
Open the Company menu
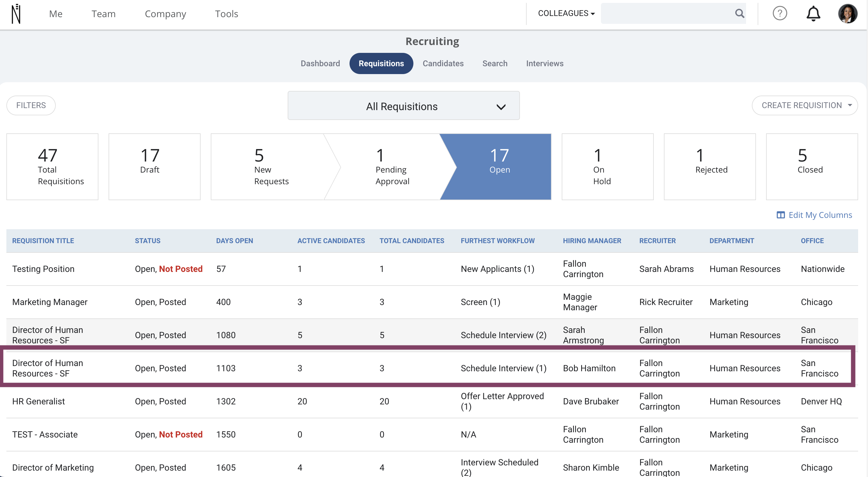point(165,14)
